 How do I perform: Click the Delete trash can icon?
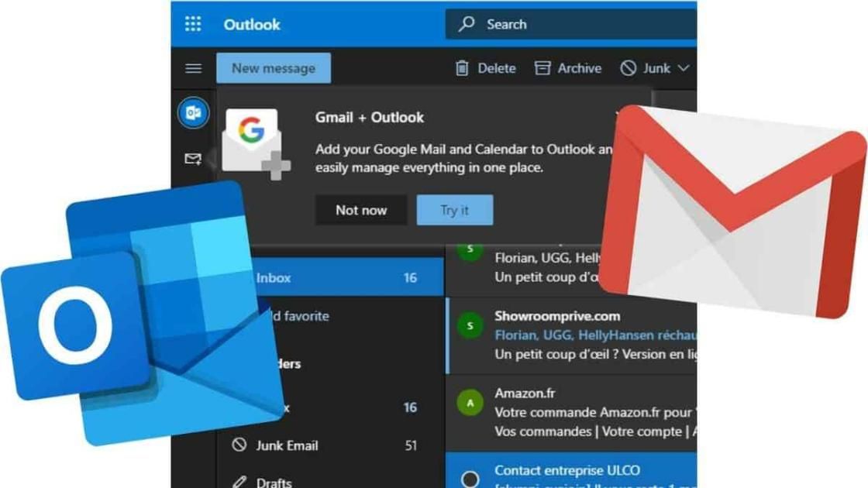point(462,68)
